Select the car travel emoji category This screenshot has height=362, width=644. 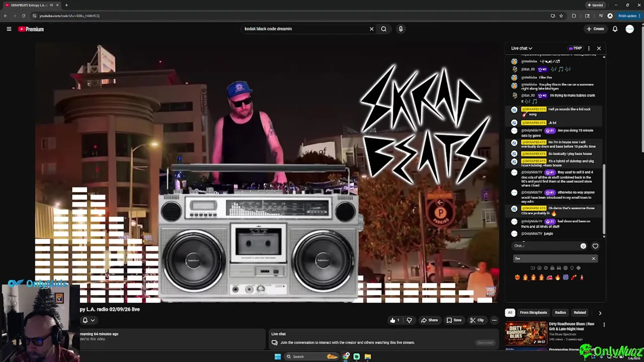(559, 268)
